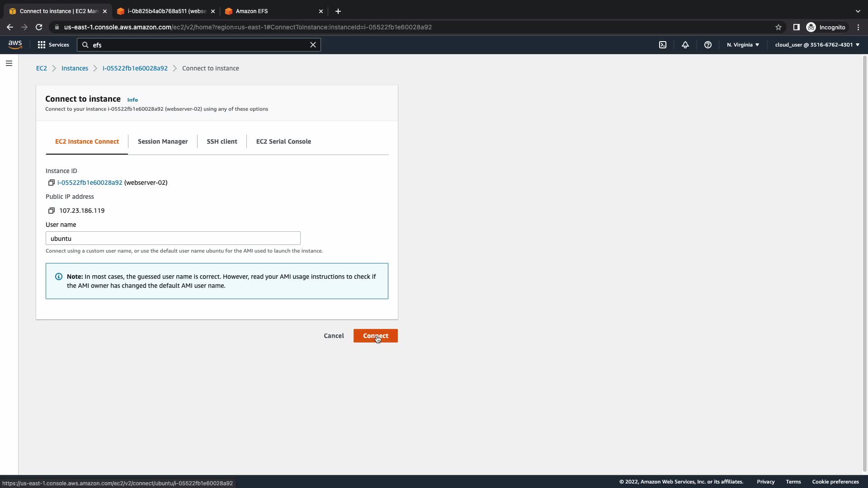Click the Cancel button
868x488 pixels.
[334, 336]
